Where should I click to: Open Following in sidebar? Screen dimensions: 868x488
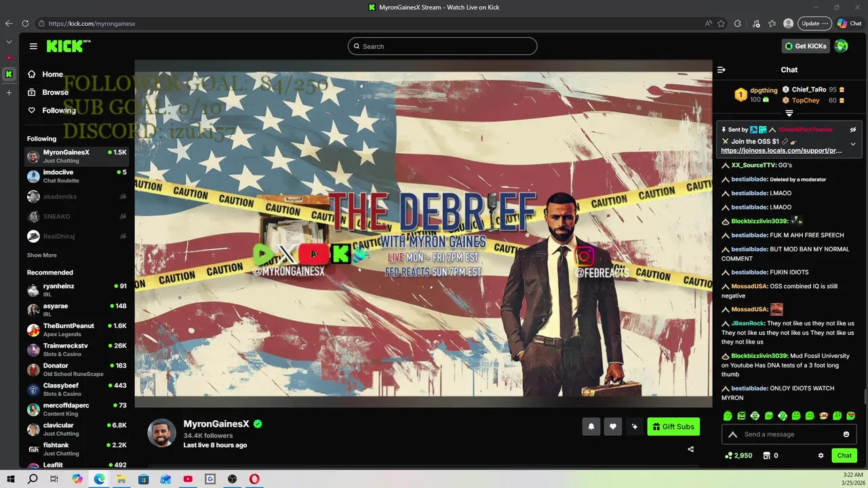(51, 110)
